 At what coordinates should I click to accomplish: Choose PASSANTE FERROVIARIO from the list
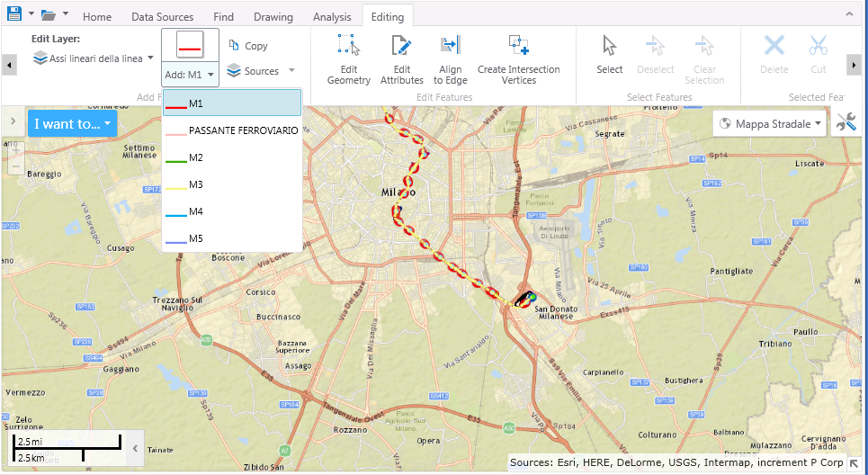(232, 130)
